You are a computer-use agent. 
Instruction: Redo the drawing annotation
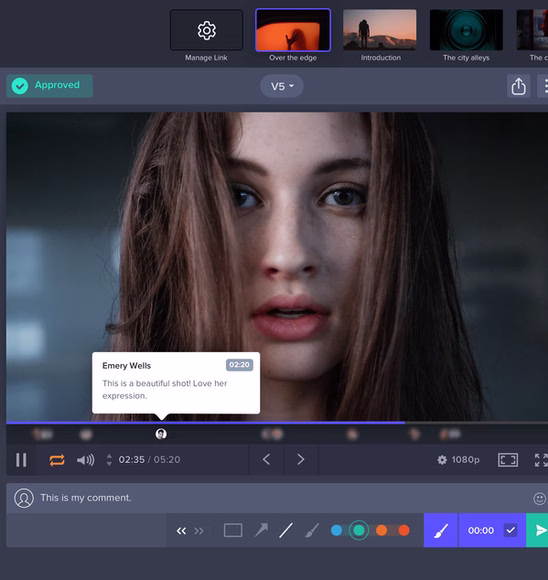click(x=199, y=531)
